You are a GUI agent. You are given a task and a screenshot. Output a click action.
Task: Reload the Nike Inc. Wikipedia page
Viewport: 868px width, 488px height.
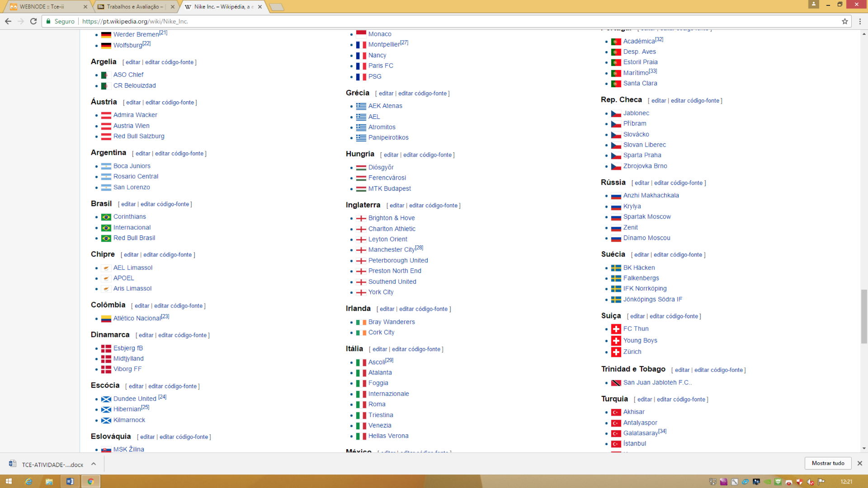pos(33,21)
